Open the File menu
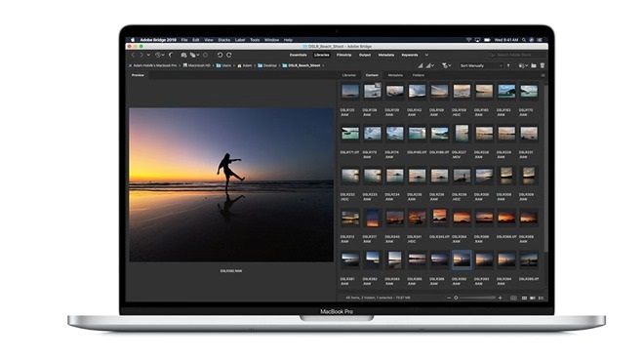This screenshot has height=359, width=644. point(184,40)
